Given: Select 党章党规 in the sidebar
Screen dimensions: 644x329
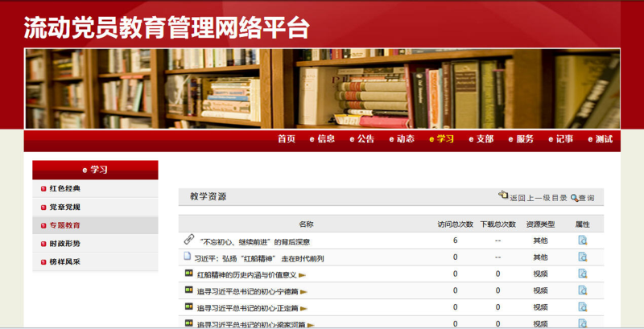Looking at the screenshot, I should click(65, 208).
